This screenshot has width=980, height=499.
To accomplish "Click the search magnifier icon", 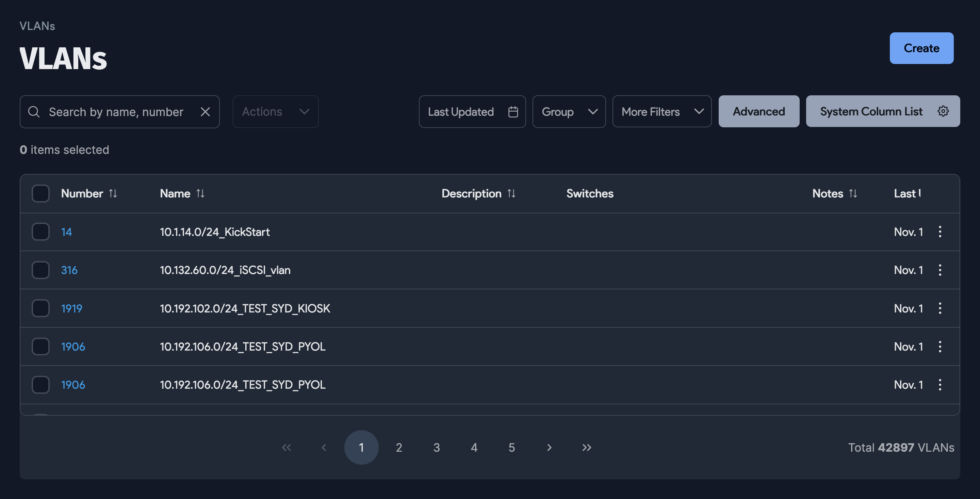I will 34,112.
